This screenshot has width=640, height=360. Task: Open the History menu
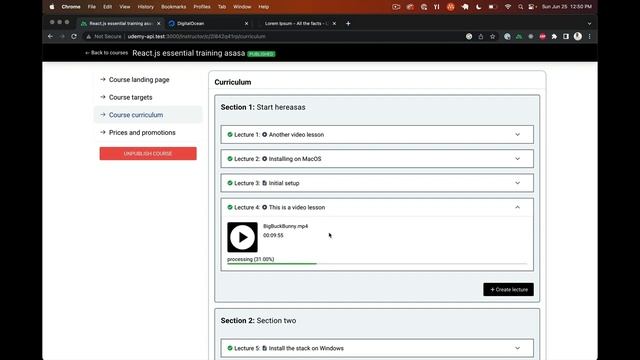click(x=146, y=7)
